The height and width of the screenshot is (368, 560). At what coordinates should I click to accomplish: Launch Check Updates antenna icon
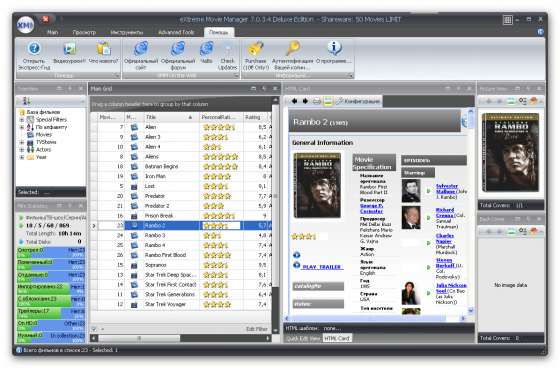[228, 49]
